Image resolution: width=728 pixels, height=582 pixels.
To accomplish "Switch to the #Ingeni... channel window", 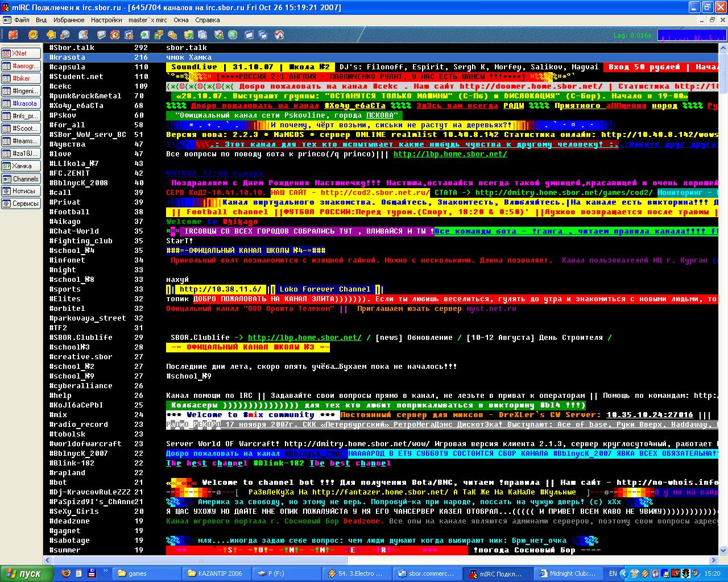I will pyautogui.click(x=21, y=91).
